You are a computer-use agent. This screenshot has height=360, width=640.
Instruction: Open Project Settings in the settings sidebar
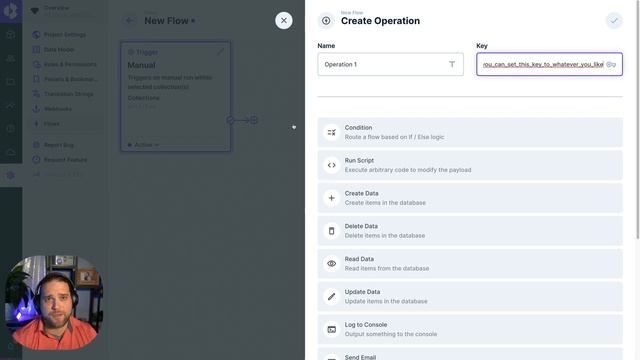[65, 35]
